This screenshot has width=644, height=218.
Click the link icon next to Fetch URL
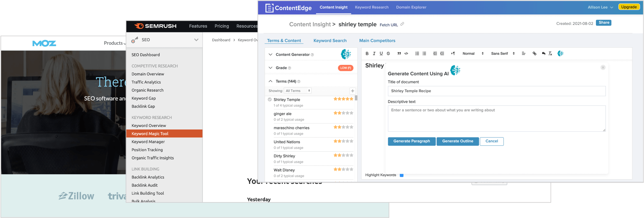coord(402,24)
